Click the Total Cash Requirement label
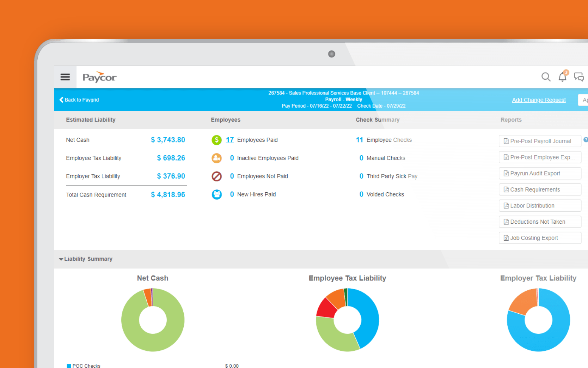Screen dimensions: 588x368 pos(96,195)
